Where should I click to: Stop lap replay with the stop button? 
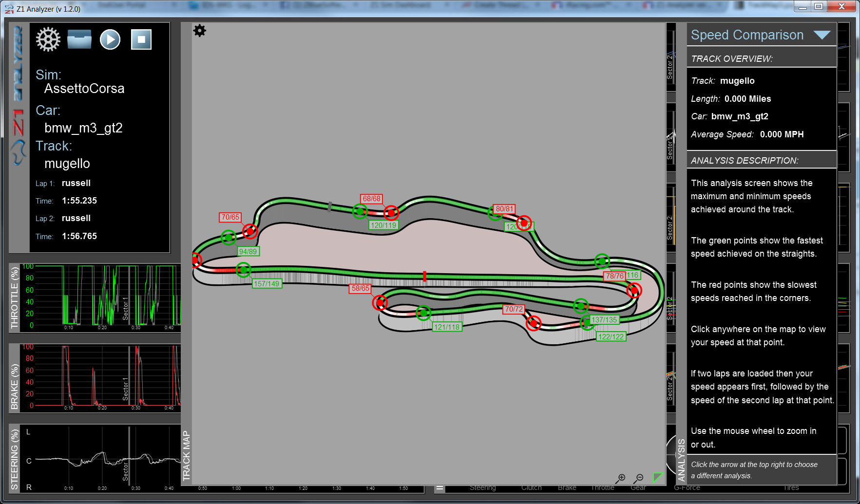coord(141,39)
